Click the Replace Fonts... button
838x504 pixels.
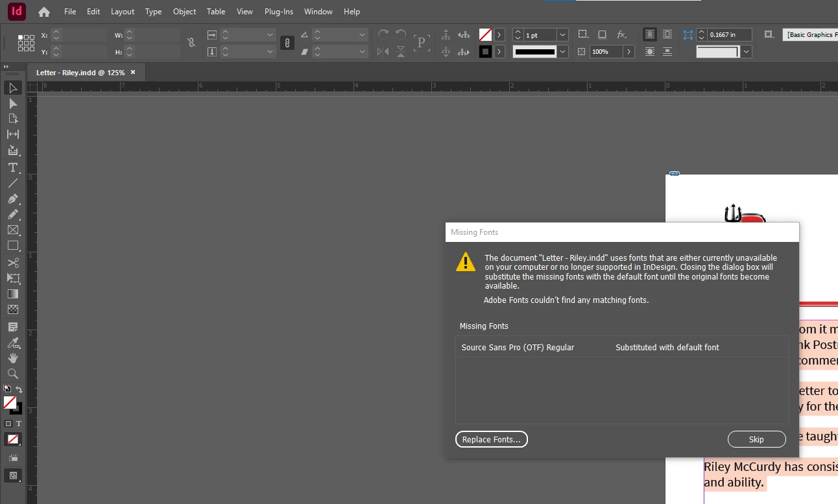[492, 439]
